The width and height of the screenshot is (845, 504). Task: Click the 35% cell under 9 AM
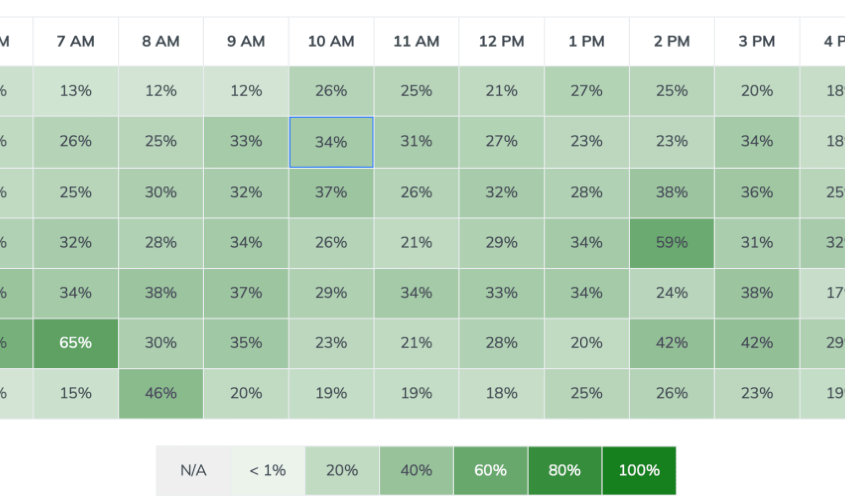click(246, 343)
